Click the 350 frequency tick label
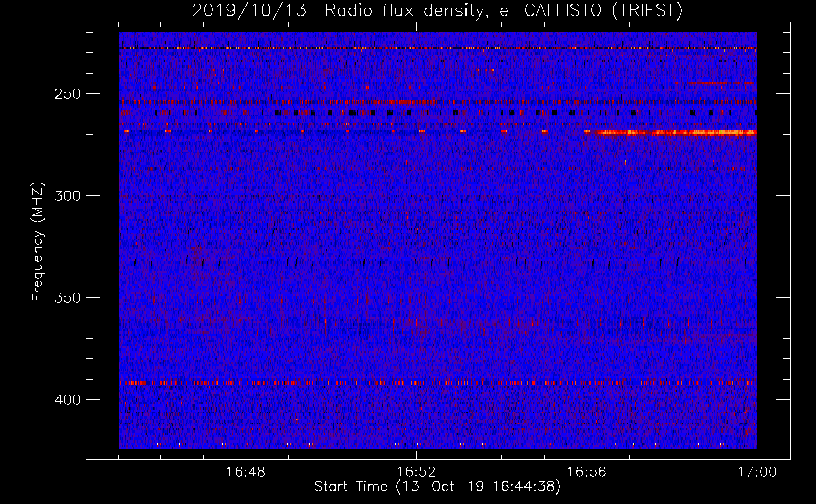This screenshot has width=816, height=504. click(68, 298)
